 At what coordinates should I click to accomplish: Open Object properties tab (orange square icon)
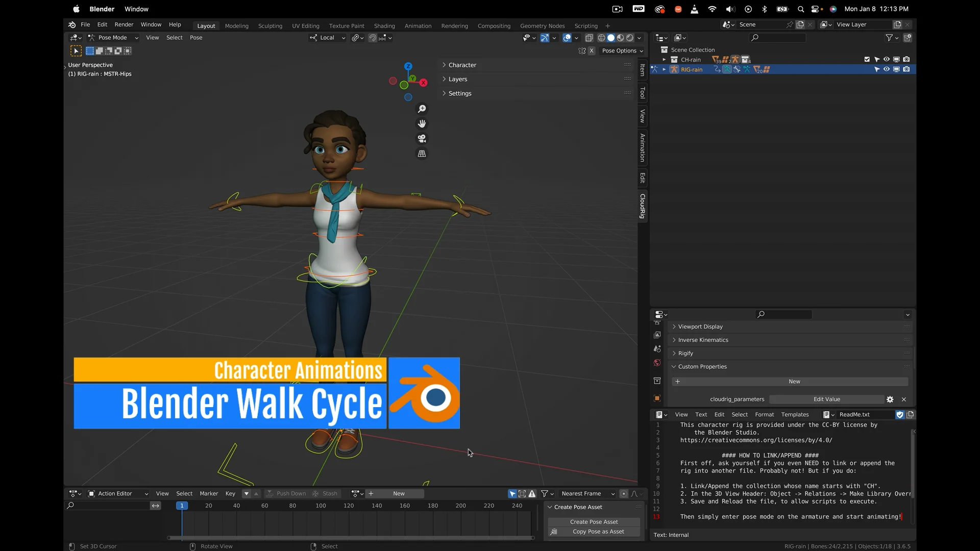pos(657,398)
